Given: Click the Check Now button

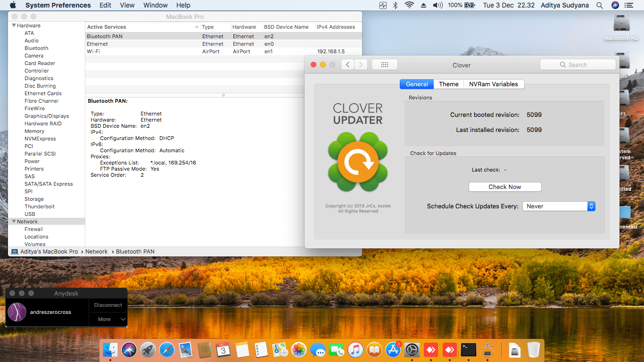Looking at the screenshot, I should click(505, 187).
